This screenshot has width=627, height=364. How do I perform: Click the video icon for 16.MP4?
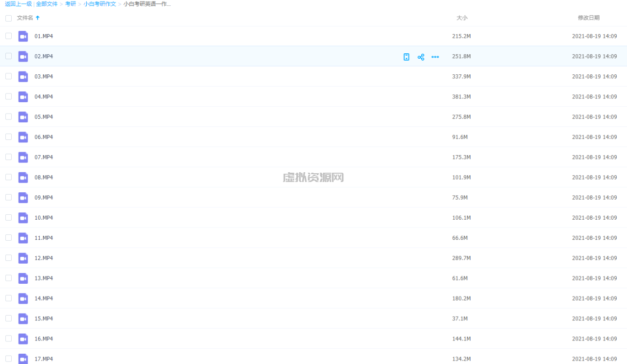[x=23, y=339]
